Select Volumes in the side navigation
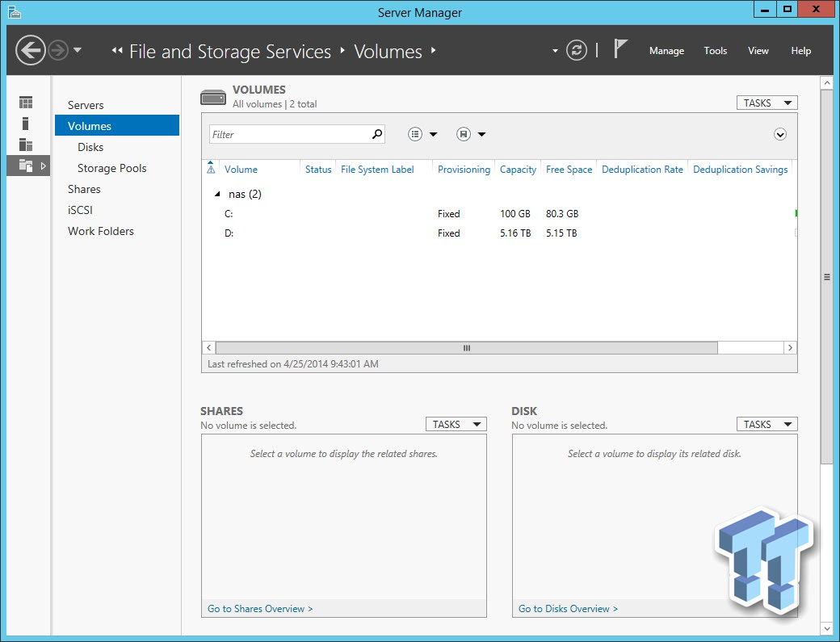Viewport: 840px width, 642px height. (x=117, y=126)
